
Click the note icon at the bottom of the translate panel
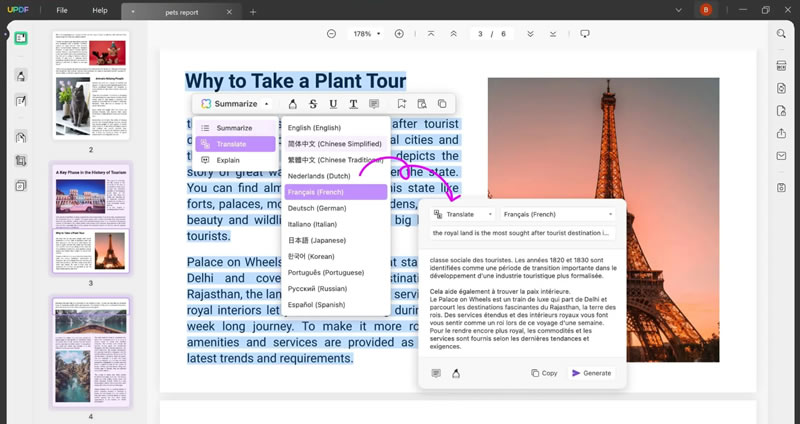click(436, 373)
